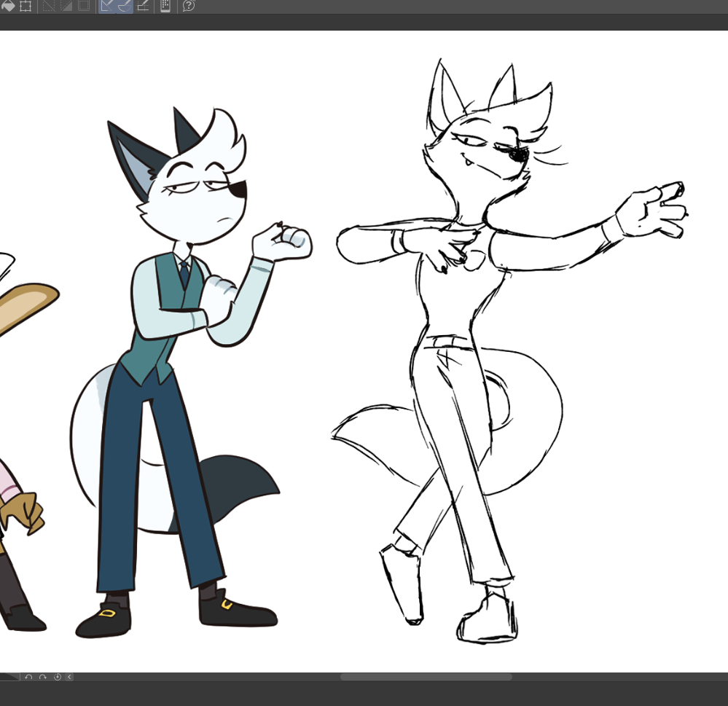Open Clip Studio support help icon

coord(188,6)
